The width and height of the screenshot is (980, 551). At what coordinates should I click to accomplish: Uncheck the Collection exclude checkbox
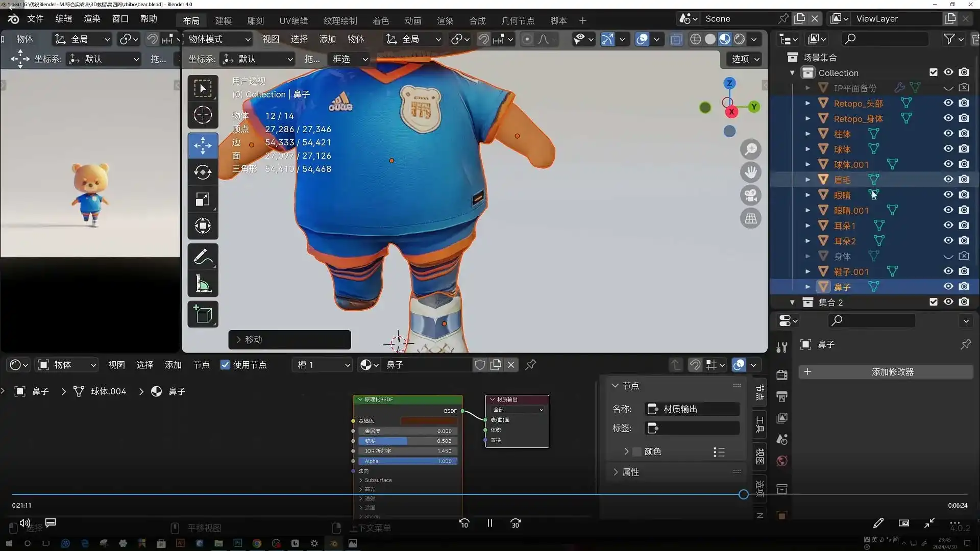pos(933,72)
